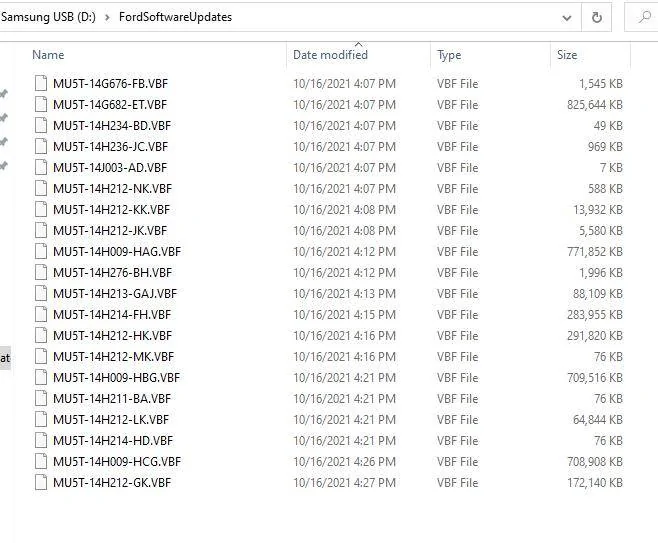The image size is (658, 543).
Task: Click file name MU5T-14H212-KK.VBF
Action: (112, 209)
